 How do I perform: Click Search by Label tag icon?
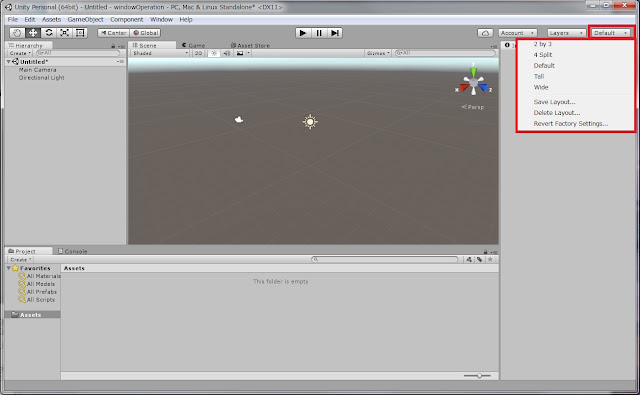pos(480,260)
